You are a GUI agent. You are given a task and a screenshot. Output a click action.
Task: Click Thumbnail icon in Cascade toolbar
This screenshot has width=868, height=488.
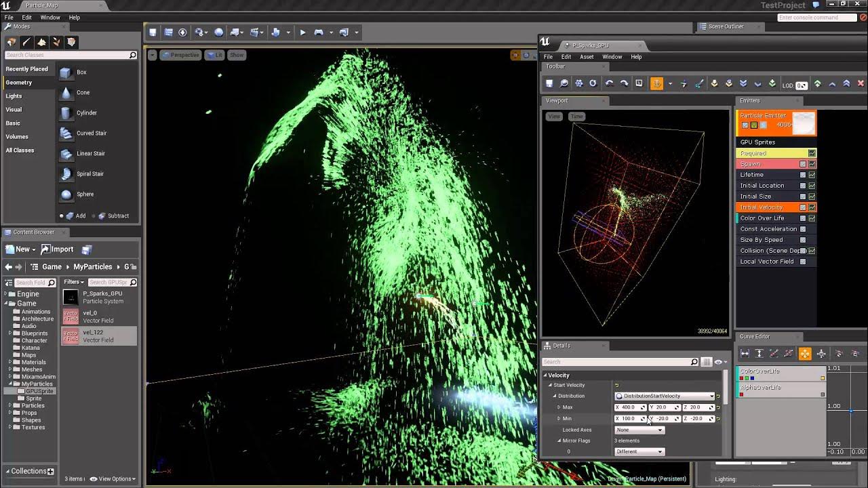coord(639,83)
